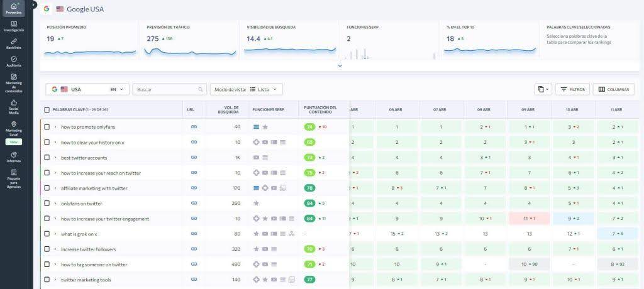Open Auditoría in the sidebar
The height and width of the screenshot is (289, 644).
[14, 62]
